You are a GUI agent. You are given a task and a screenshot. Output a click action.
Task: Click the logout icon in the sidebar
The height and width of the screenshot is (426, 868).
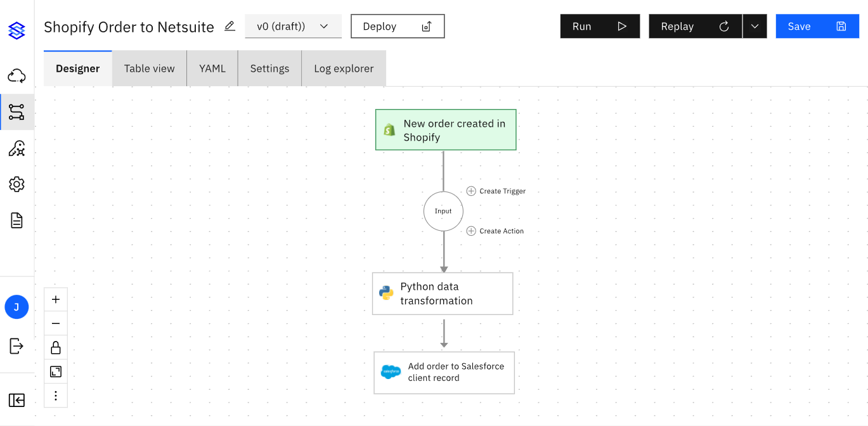click(x=16, y=345)
